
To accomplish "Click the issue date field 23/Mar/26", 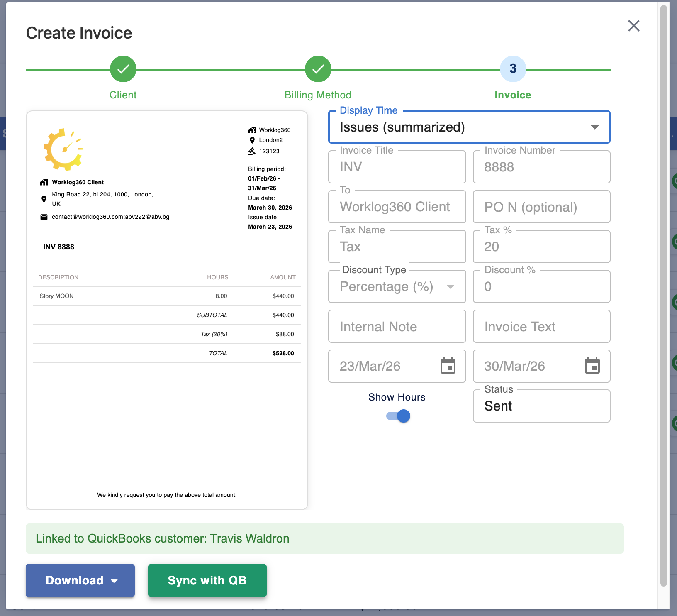I will (x=397, y=366).
